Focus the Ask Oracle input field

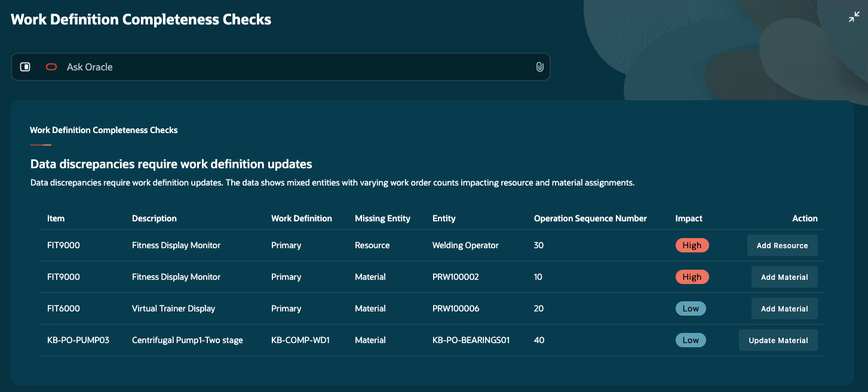(x=281, y=67)
